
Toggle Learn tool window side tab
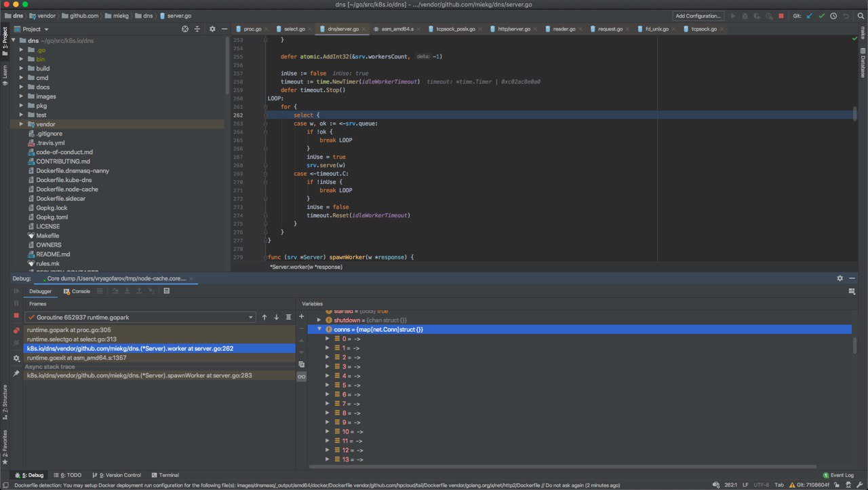pos(5,75)
